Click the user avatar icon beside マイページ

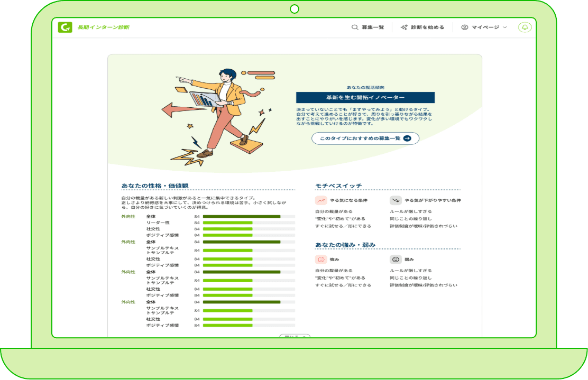pyautogui.click(x=465, y=27)
